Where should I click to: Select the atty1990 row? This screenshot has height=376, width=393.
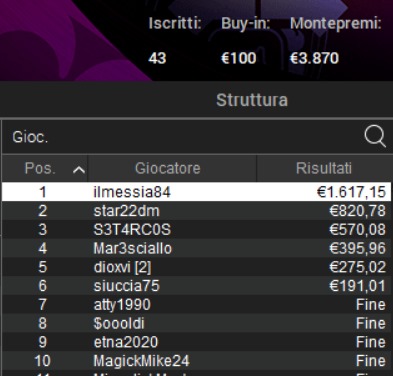197,304
